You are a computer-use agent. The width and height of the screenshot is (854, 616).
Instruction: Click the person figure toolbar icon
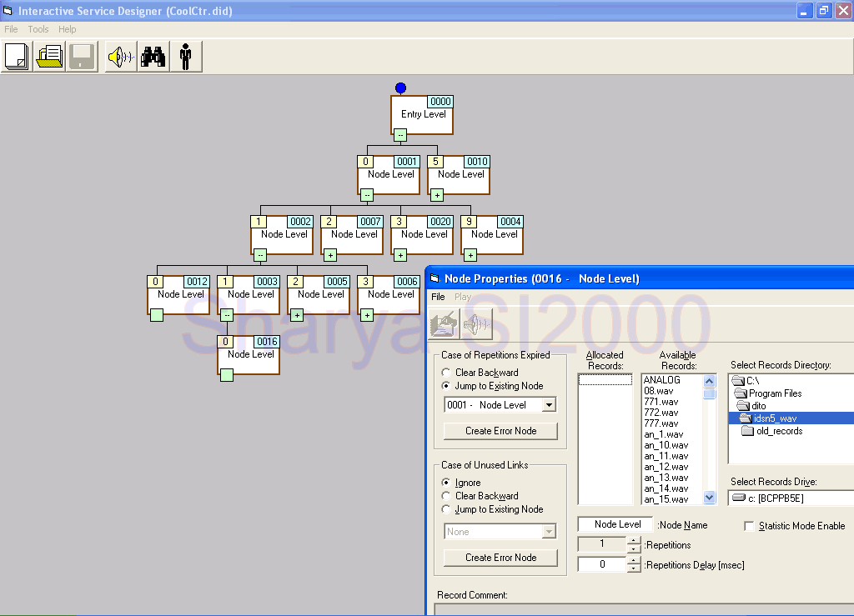185,57
